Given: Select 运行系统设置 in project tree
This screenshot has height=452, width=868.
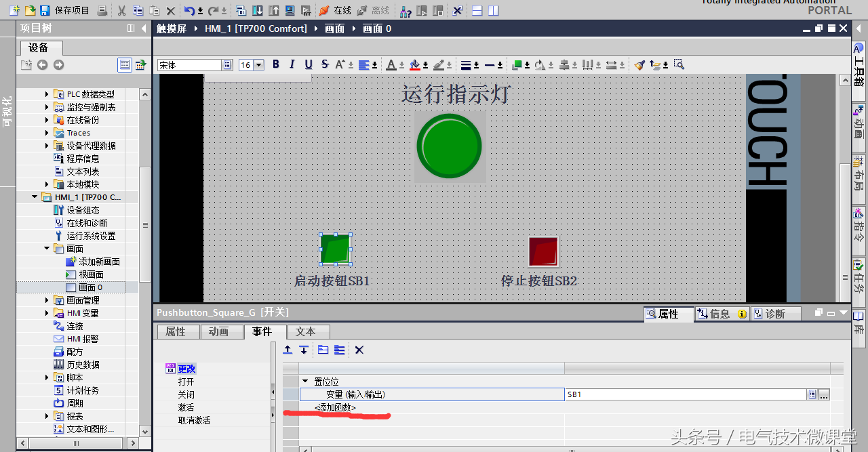Looking at the screenshot, I should 91,236.
